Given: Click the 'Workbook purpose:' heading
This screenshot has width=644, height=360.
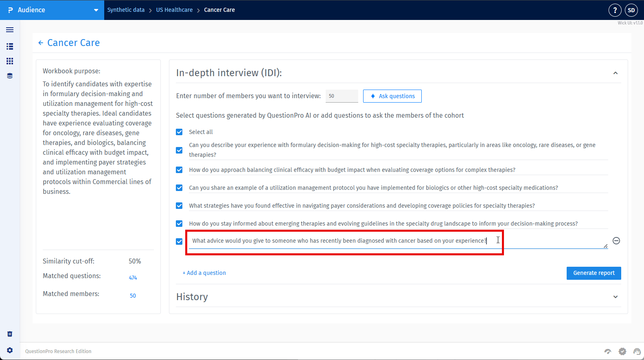Looking at the screenshot, I should click(72, 71).
